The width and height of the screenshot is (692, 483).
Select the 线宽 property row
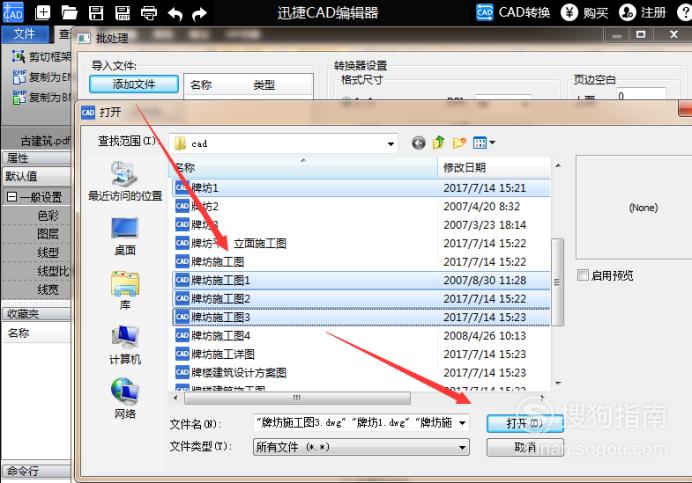coord(36,290)
